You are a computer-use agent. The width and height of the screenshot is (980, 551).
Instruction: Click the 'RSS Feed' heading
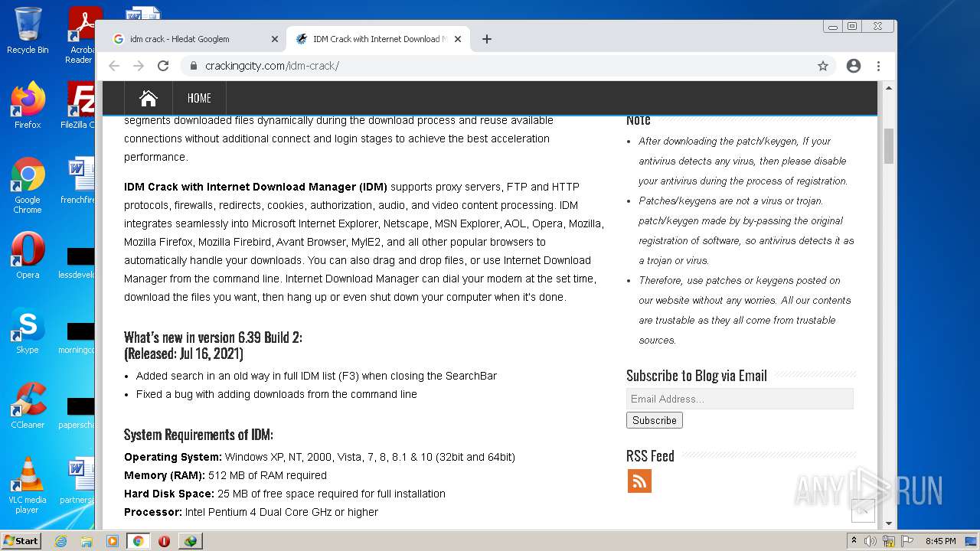pyautogui.click(x=650, y=456)
